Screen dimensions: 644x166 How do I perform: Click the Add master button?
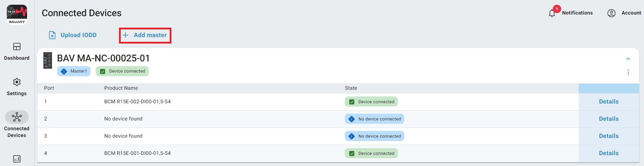[x=145, y=35]
